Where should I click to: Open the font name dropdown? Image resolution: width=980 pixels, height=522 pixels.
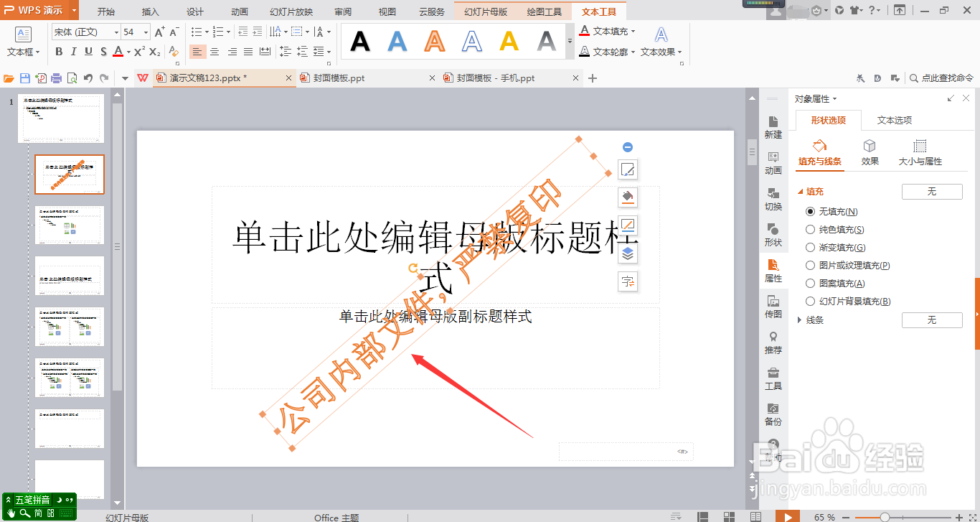(116, 32)
